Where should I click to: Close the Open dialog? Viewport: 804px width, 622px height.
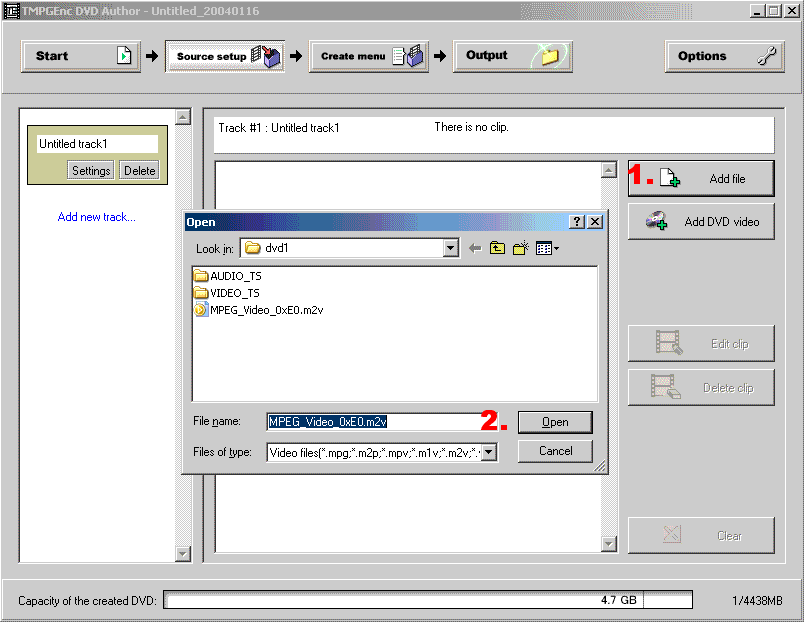click(x=595, y=222)
